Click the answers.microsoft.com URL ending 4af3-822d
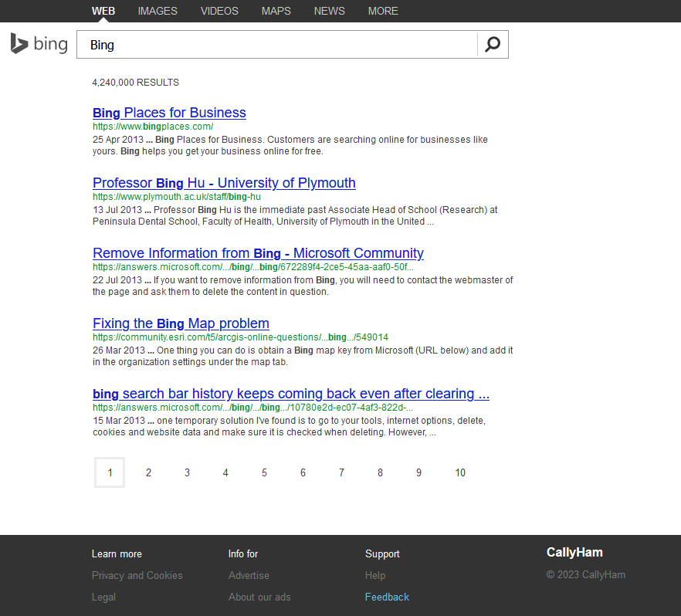The width and height of the screenshot is (681, 616). coord(252,408)
